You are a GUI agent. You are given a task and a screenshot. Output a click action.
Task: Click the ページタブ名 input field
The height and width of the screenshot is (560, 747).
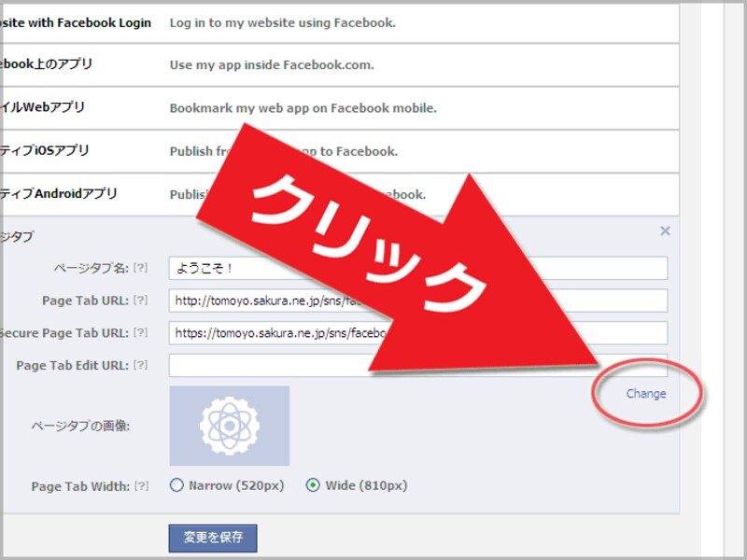click(417, 268)
